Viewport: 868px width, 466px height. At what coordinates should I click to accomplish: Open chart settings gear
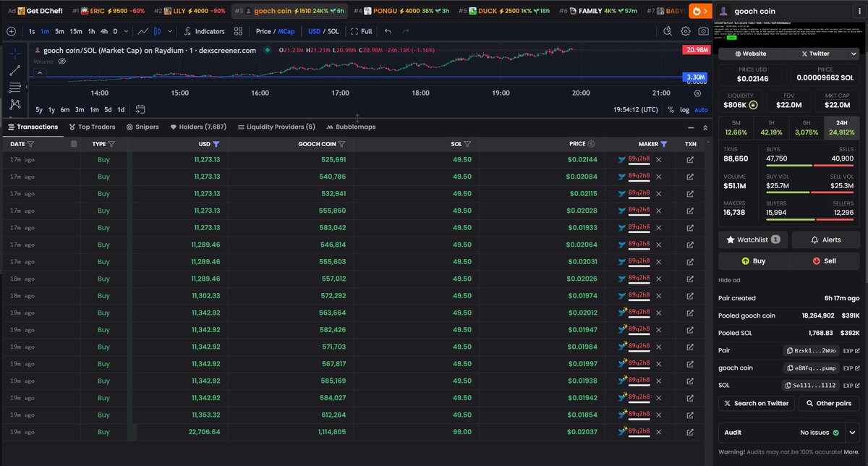click(x=686, y=31)
